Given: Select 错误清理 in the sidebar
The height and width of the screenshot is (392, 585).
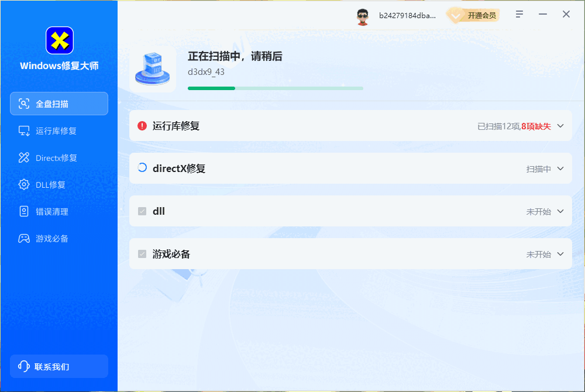Looking at the screenshot, I should click(58, 211).
